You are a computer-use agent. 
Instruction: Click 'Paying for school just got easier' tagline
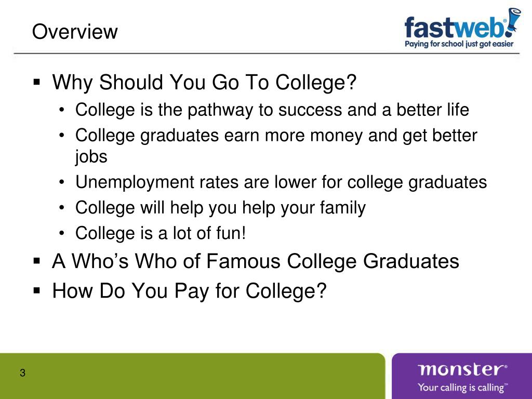(459, 44)
